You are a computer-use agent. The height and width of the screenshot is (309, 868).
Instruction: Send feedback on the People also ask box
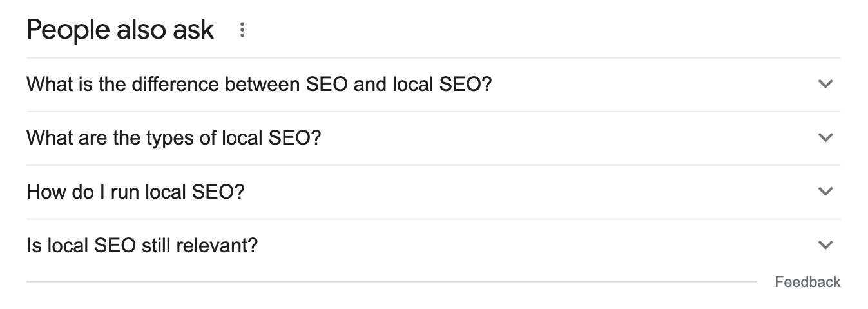807,282
